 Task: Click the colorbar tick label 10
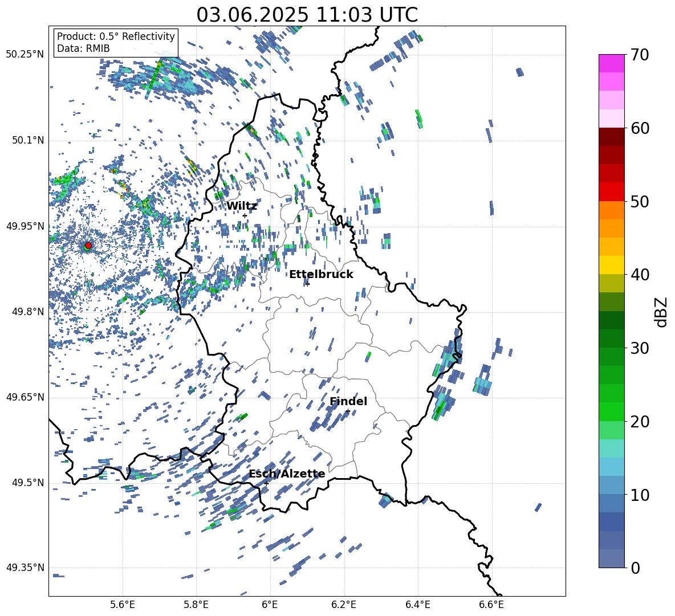tap(640, 495)
